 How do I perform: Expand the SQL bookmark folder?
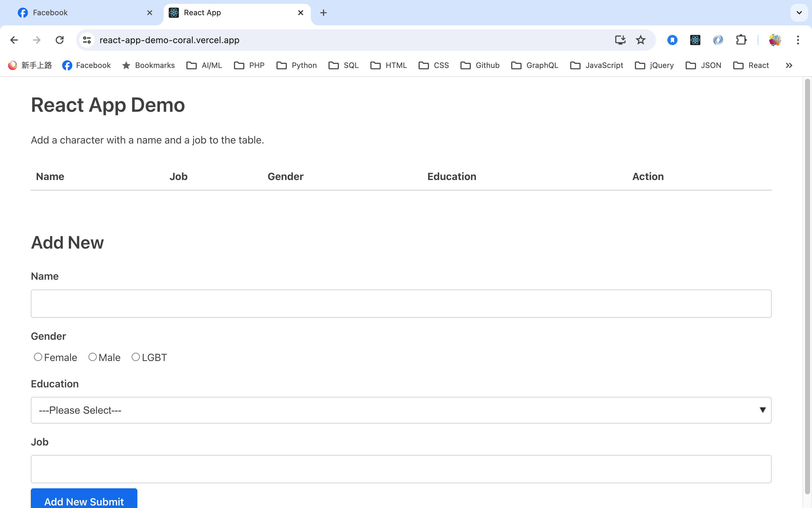click(x=343, y=65)
